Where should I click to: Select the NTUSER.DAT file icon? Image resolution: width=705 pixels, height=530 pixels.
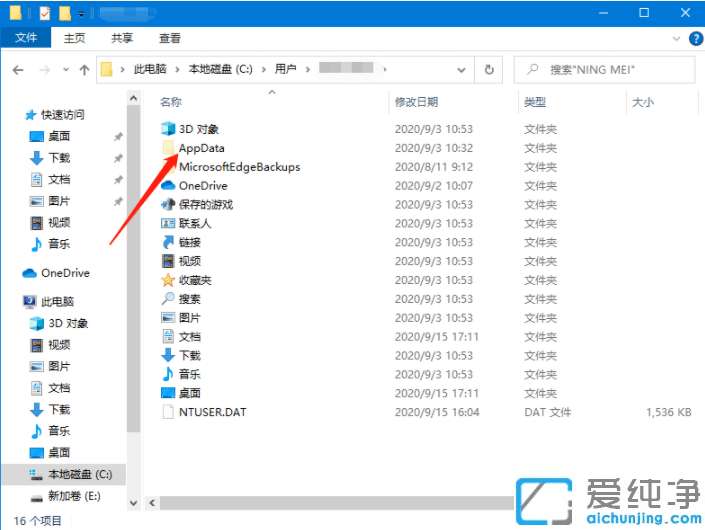pyautogui.click(x=168, y=412)
